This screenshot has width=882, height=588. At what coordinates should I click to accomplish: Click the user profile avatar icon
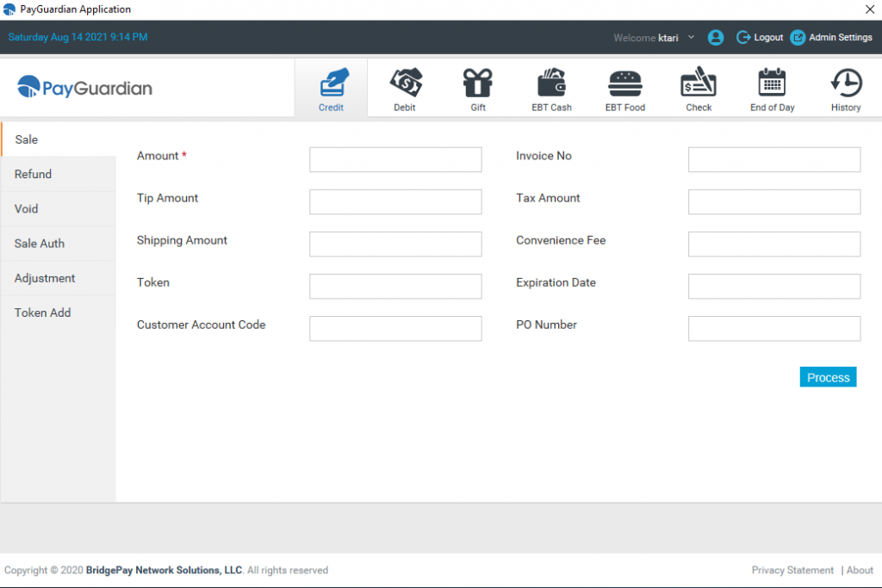pos(715,38)
